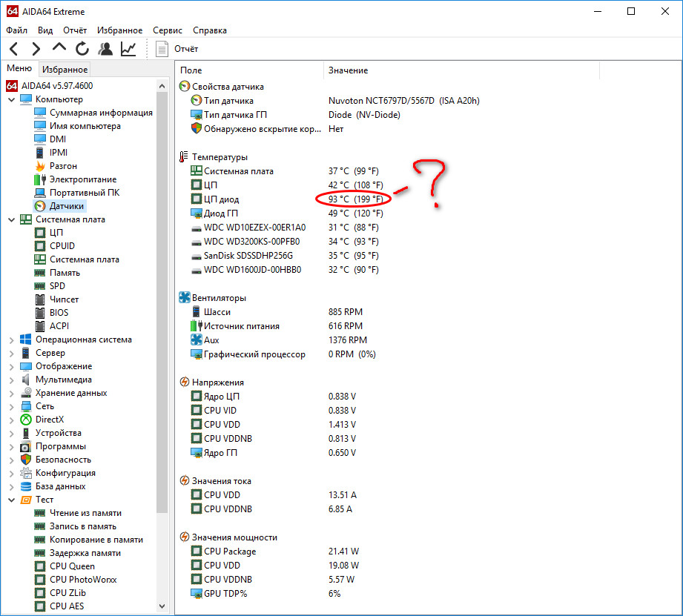The height and width of the screenshot is (616, 683).
Task: Click the CPUID chip icon
Action: pos(40,246)
